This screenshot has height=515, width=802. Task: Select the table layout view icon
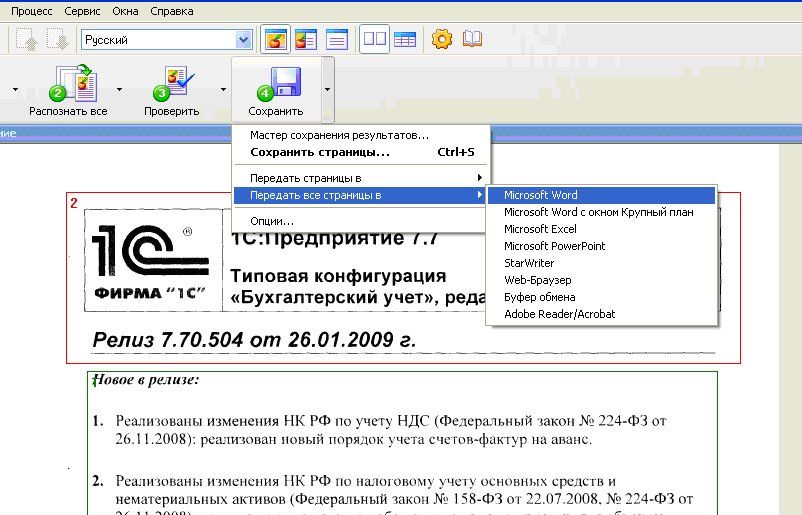[x=405, y=40]
